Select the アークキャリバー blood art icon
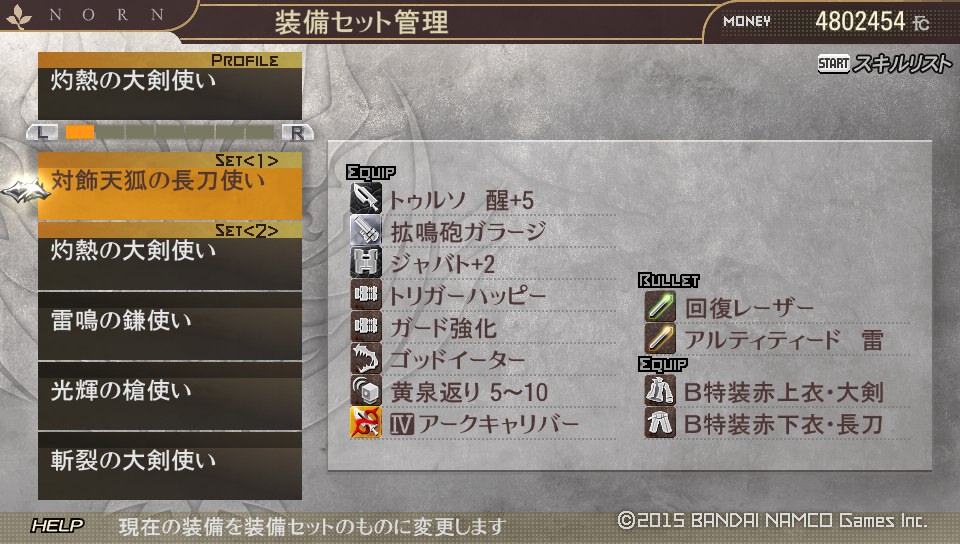Viewport: 960px width, 544px height. [366, 423]
